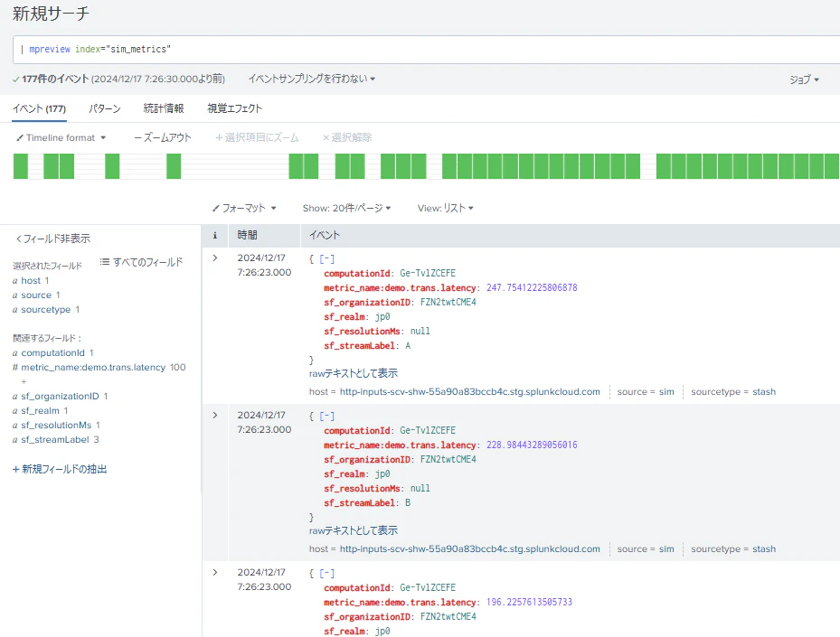Screen dimensions: 840x637
Task: Open the フォーマット dropdown
Action: point(244,208)
